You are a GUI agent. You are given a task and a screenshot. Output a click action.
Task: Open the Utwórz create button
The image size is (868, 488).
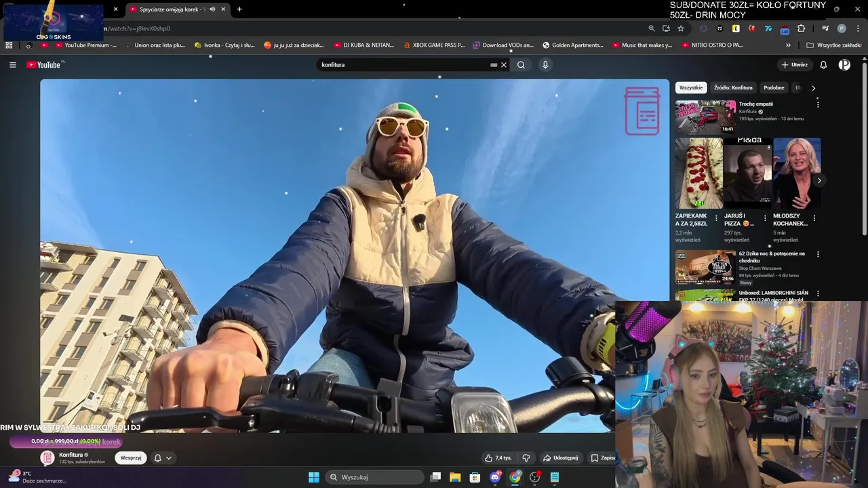[x=795, y=65]
